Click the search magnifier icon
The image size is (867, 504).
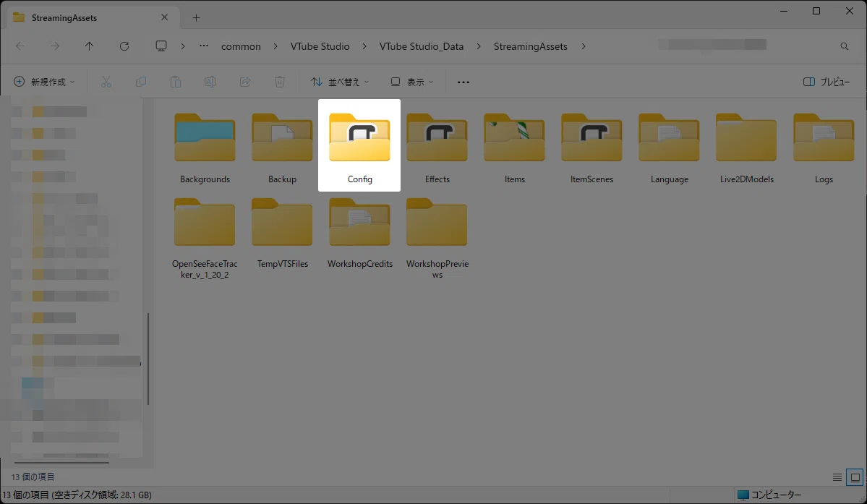point(845,46)
